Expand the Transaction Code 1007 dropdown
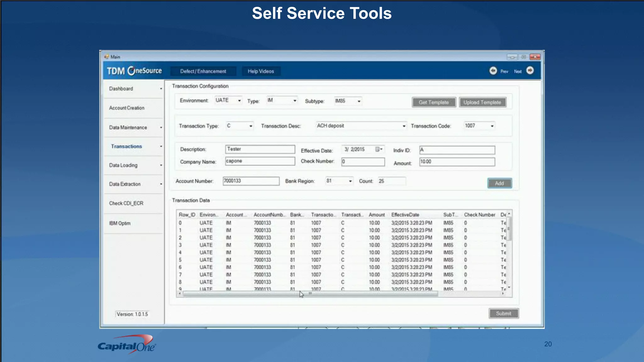Viewport: 644px width, 362px height. (x=492, y=126)
